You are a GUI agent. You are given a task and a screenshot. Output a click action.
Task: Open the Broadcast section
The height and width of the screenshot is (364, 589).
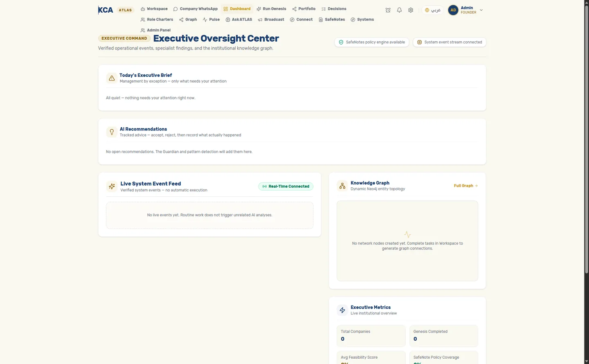271,20
